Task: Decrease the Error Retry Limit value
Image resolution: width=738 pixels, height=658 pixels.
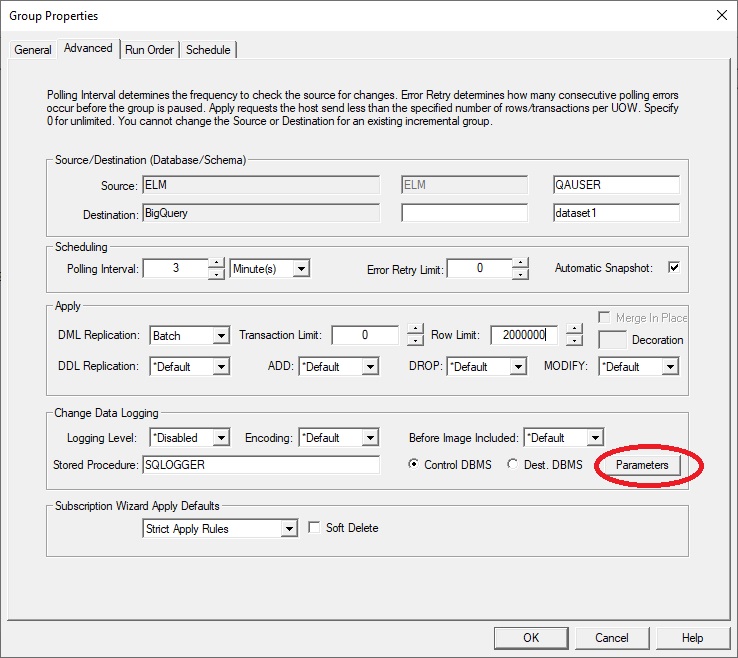Action: pyautogui.click(x=519, y=274)
